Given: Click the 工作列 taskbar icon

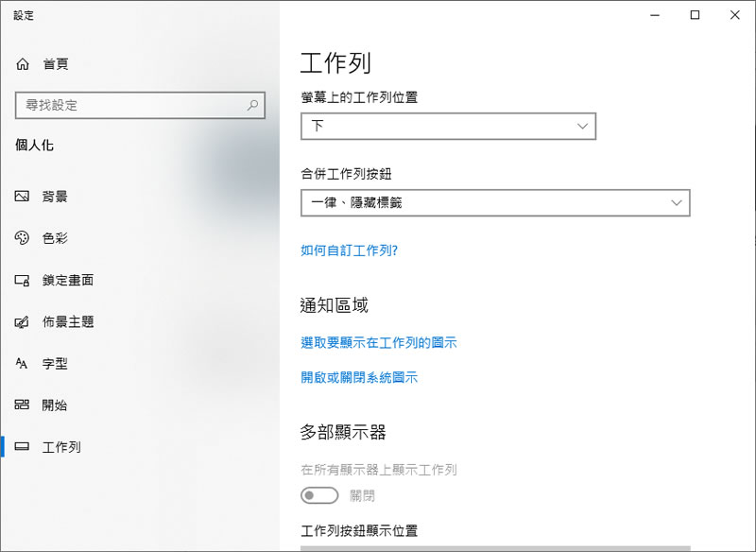Looking at the screenshot, I should [x=22, y=446].
